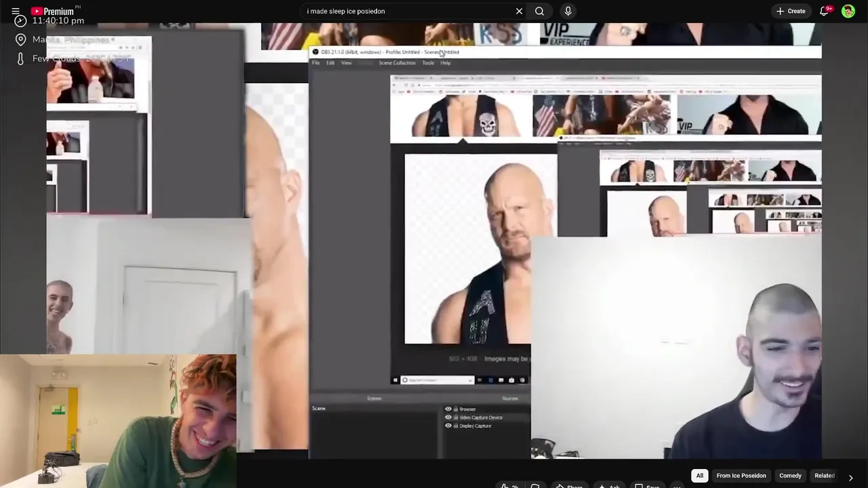Screen dimensions: 868x488
Task: Select the From Ice Poseidon chip
Action: point(741,476)
